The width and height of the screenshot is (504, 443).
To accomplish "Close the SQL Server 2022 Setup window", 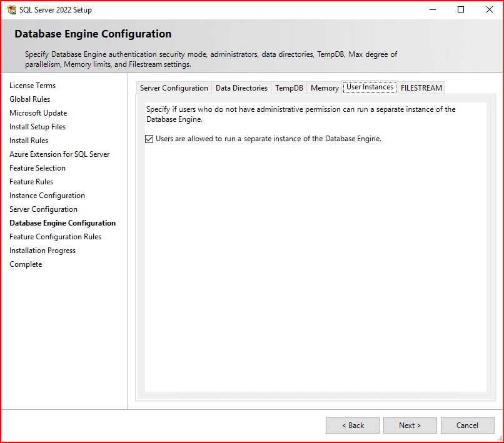I will 489,10.
